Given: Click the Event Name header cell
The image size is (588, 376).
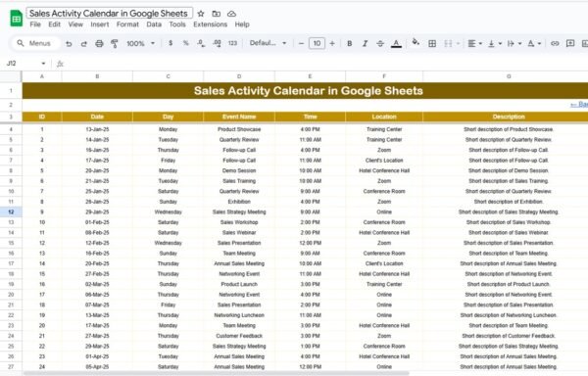Looking at the screenshot, I should click(x=239, y=117).
